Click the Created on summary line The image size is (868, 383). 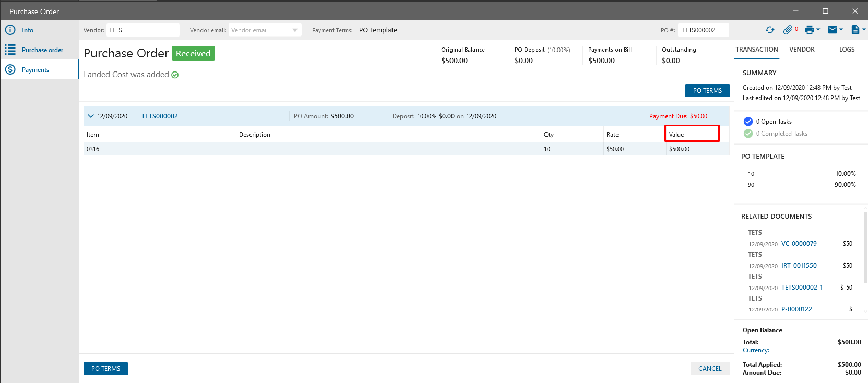click(x=797, y=88)
